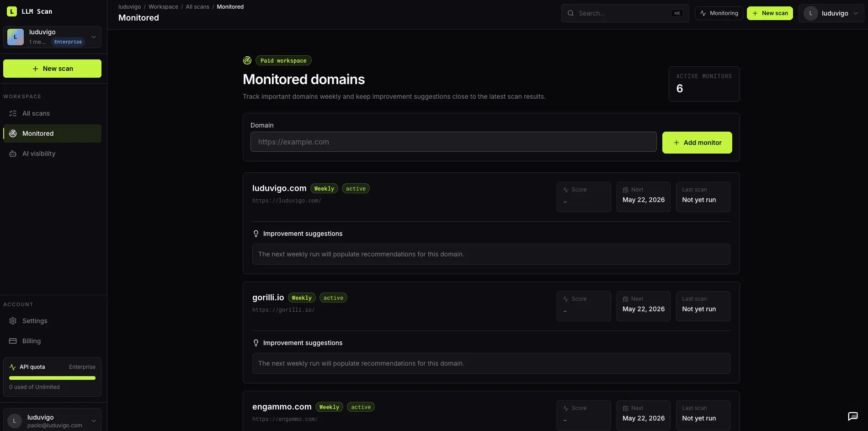Click the active status badge on luduvigo.com
Viewport: 868px width, 431px height.
[356, 189]
